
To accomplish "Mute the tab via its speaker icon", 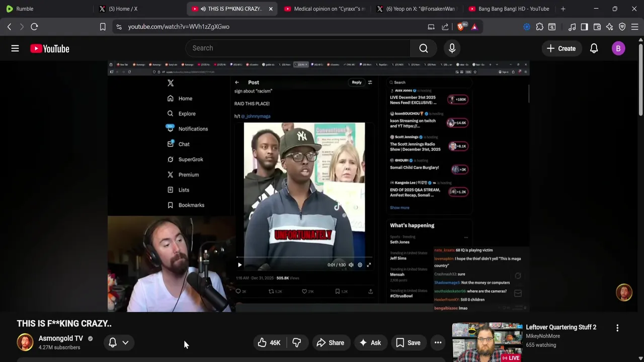I will tap(203, 9).
